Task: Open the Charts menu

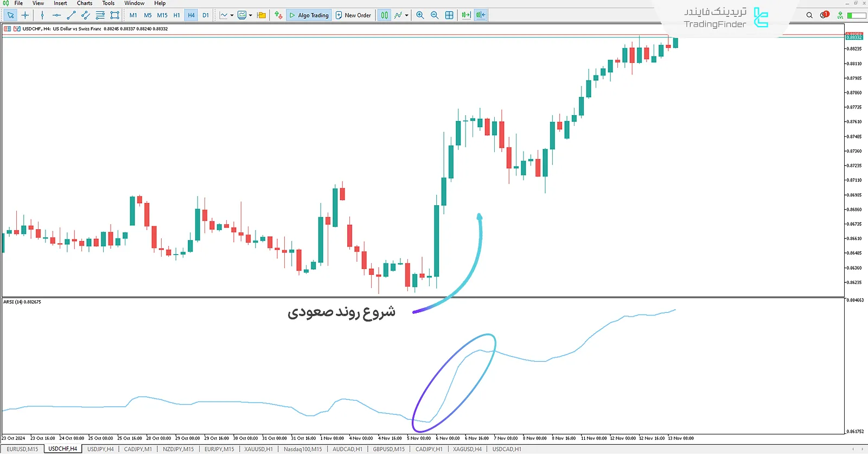Action: pyautogui.click(x=84, y=3)
